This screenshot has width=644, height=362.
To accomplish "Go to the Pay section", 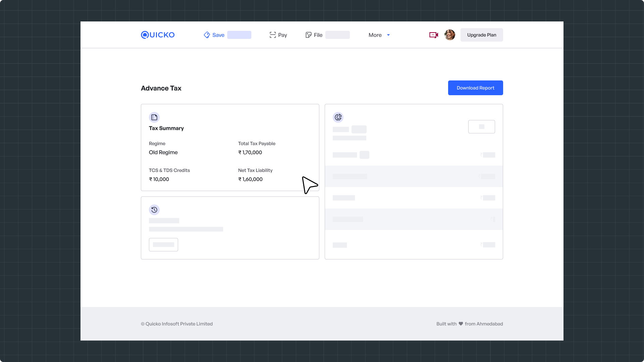I will 282,35.
